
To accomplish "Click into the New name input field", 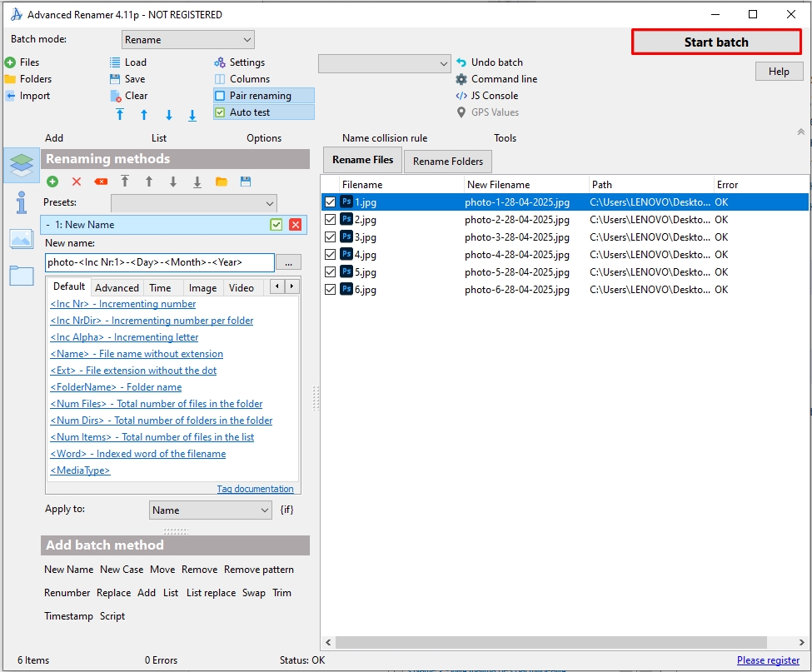I will pyautogui.click(x=160, y=262).
